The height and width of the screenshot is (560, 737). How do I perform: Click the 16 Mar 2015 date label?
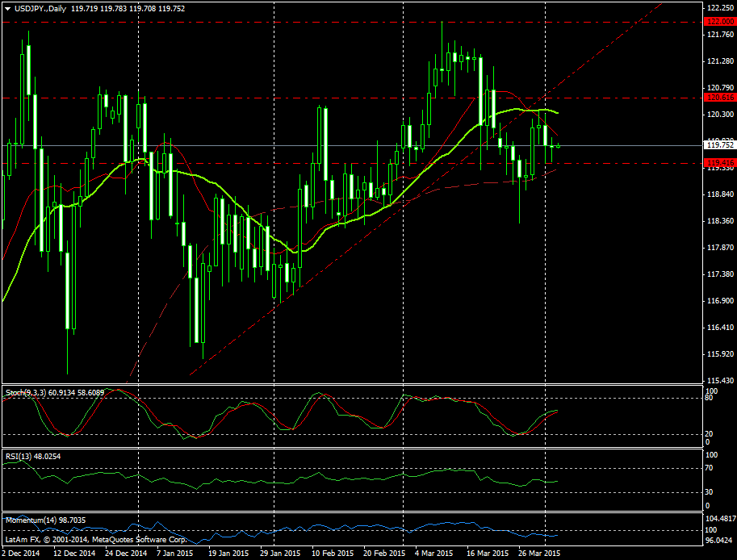tap(487, 554)
